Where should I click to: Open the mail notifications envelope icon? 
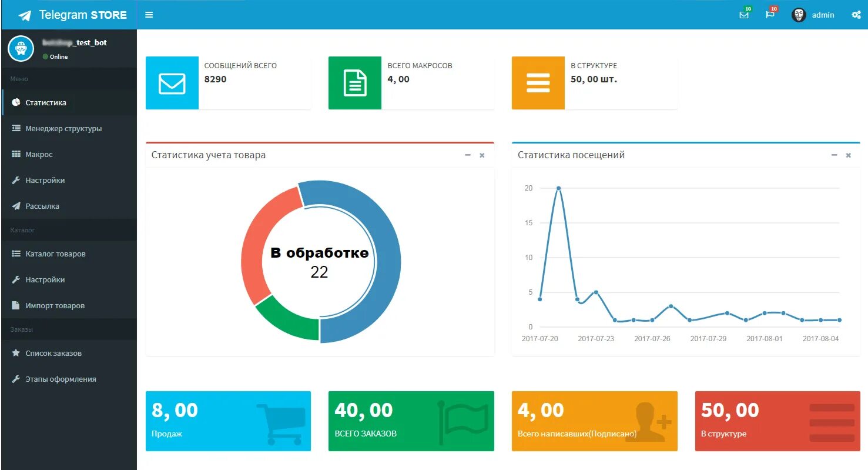(x=744, y=15)
